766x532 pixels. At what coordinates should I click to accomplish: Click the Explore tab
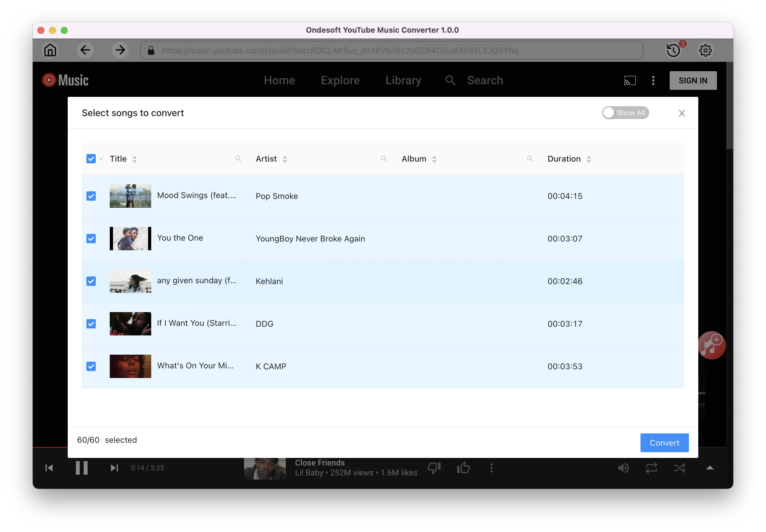[340, 81]
